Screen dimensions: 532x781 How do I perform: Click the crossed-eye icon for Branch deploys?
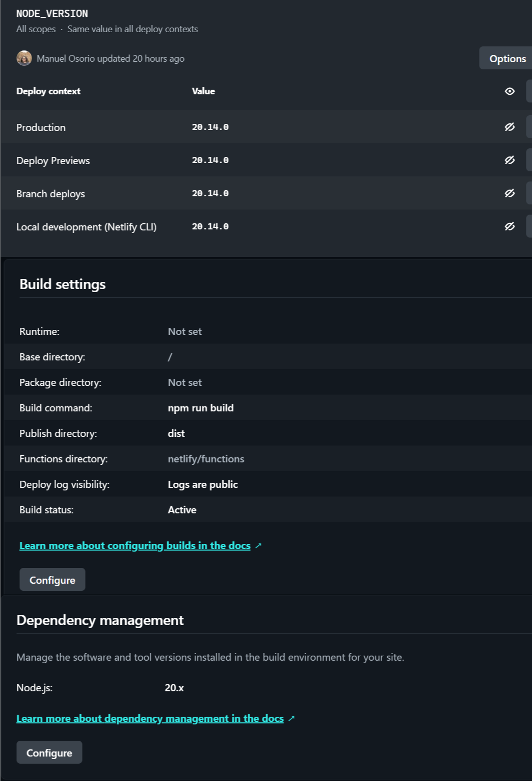(510, 193)
